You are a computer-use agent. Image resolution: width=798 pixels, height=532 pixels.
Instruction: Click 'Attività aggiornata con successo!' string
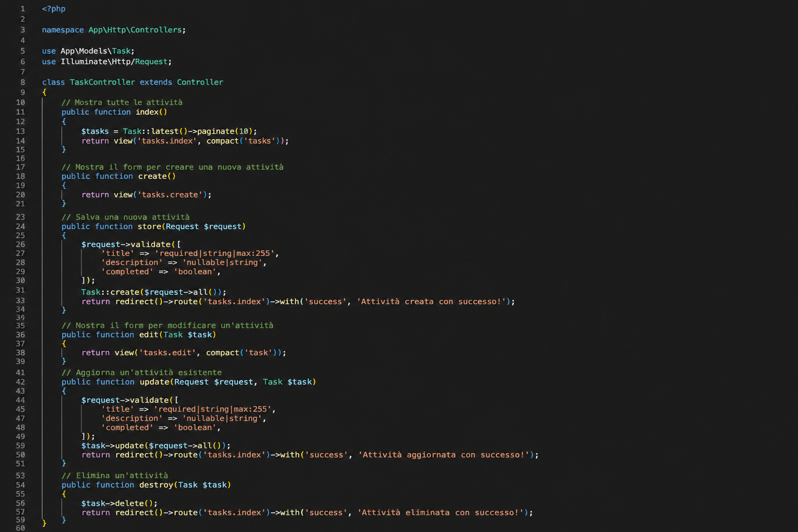tap(444, 455)
